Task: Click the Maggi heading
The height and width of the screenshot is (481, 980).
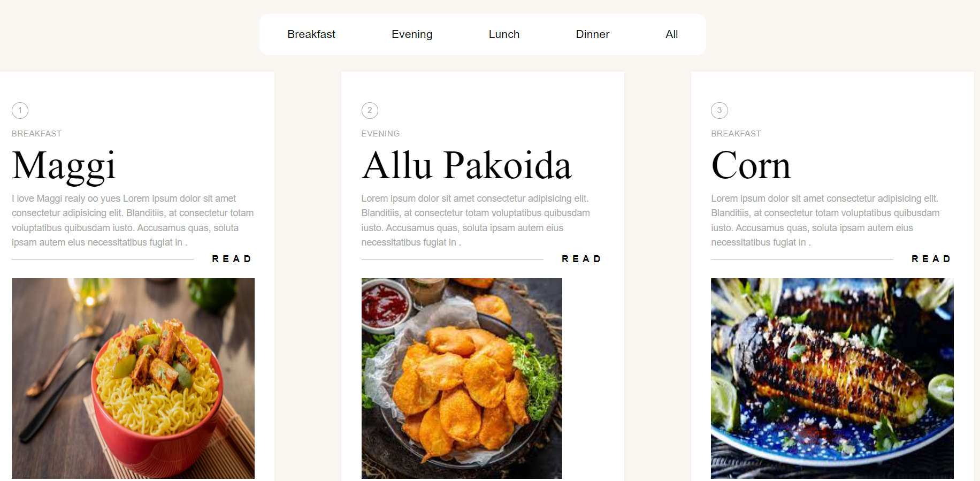Action: (64, 166)
